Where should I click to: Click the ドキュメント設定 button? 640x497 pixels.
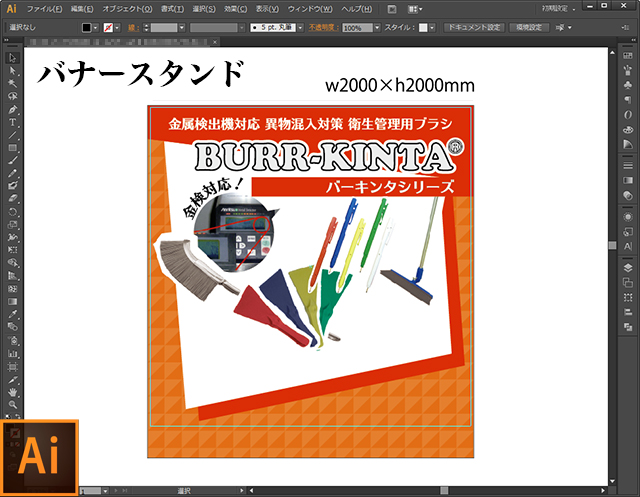click(x=476, y=27)
